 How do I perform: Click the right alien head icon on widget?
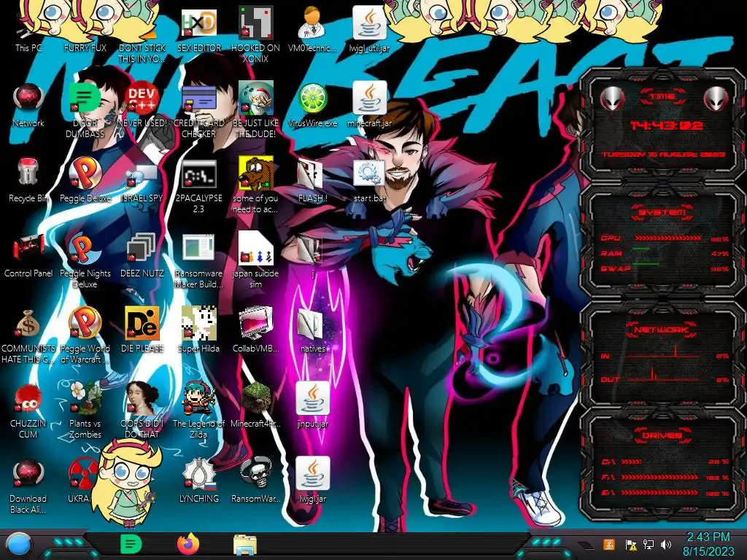click(716, 99)
